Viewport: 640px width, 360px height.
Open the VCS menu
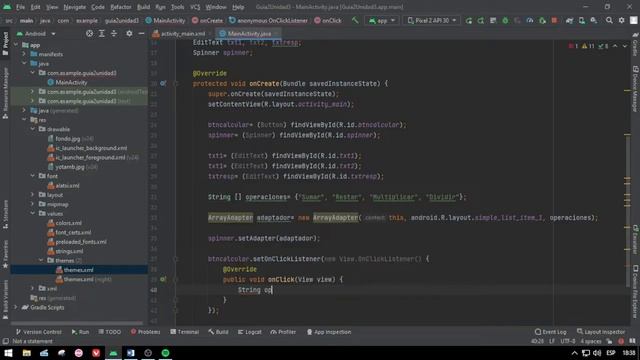(x=195, y=7)
